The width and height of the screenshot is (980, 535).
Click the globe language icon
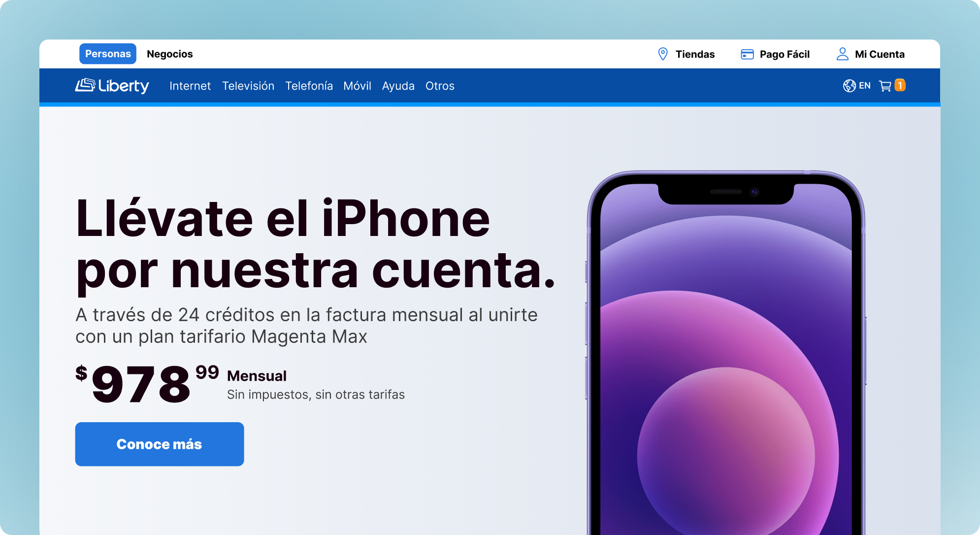pos(849,86)
